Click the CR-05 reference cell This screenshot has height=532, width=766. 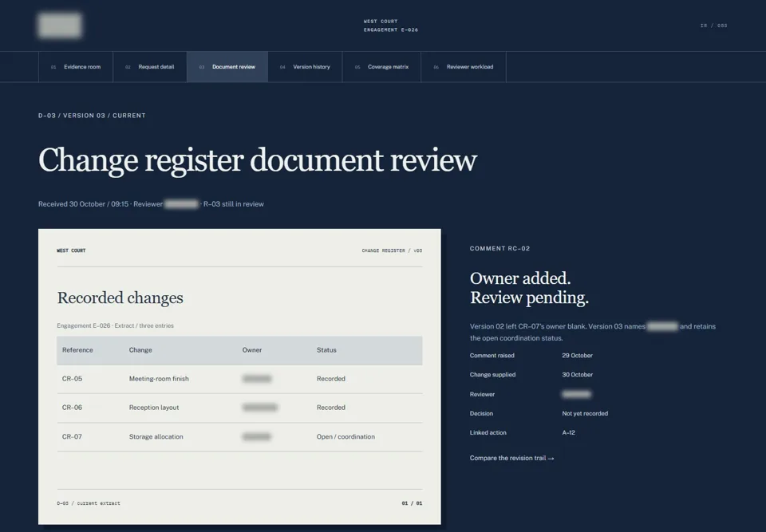coord(72,379)
